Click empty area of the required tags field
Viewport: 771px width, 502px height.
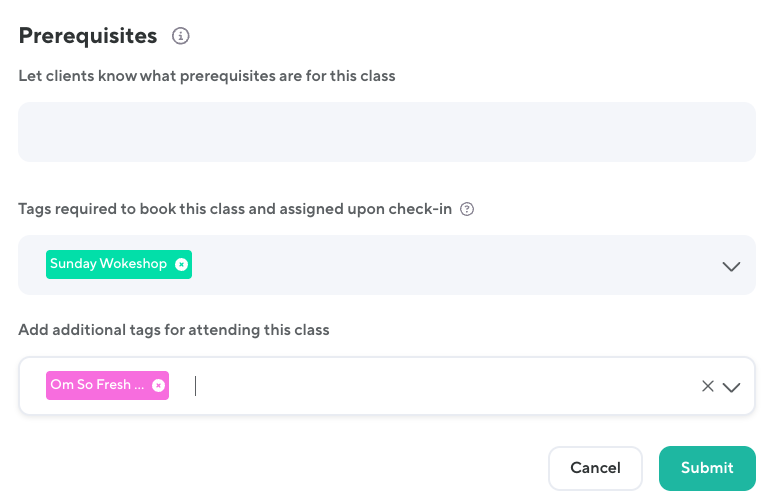point(450,265)
